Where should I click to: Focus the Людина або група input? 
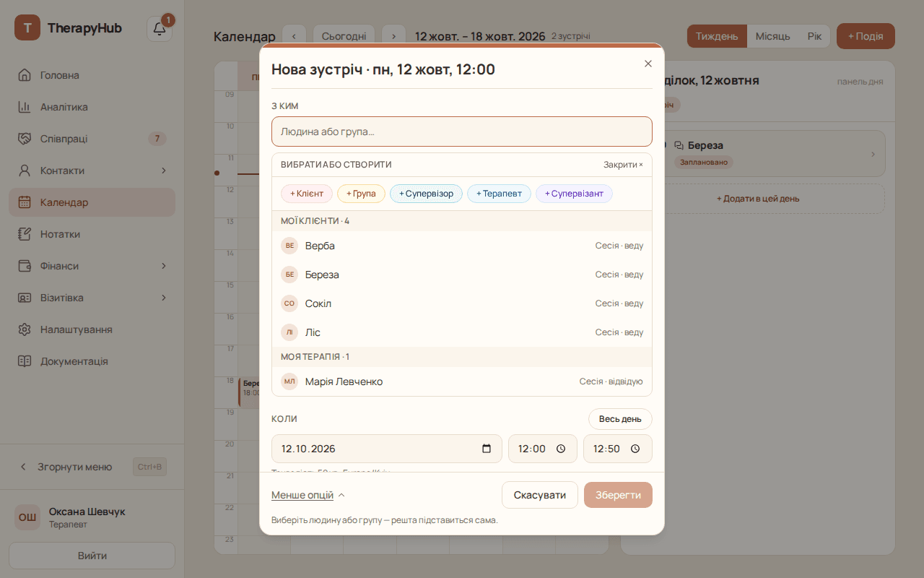pos(462,131)
